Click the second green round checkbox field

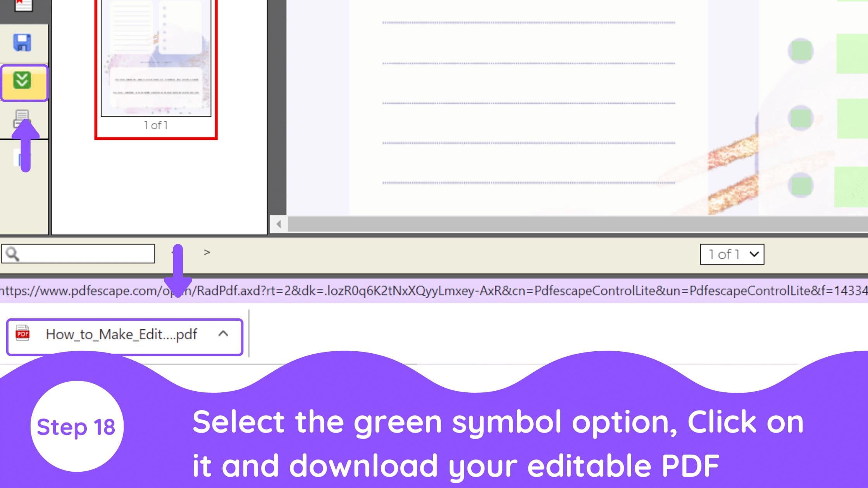click(801, 118)
